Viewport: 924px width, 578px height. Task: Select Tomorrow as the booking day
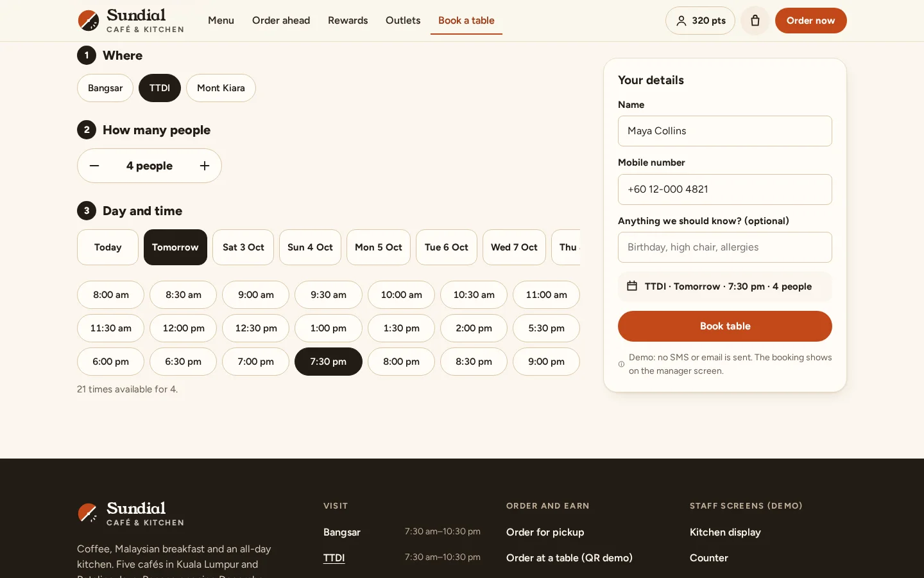(175, 247)
